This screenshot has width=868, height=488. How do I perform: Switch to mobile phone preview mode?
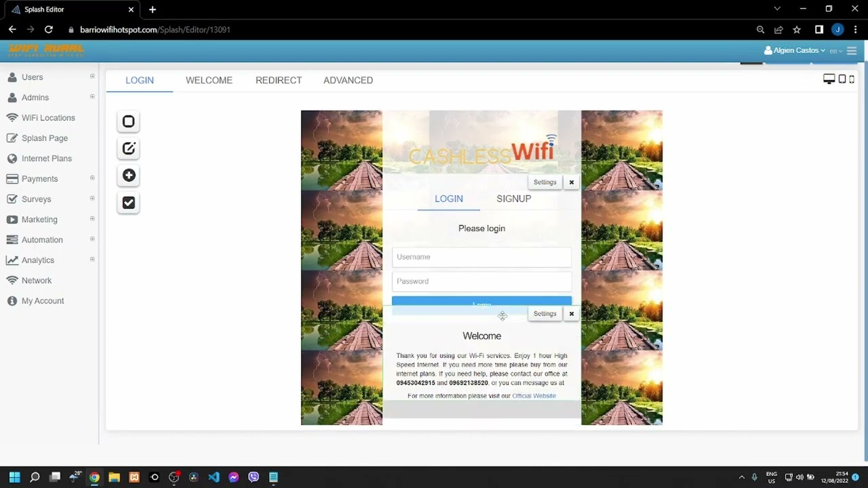click(x=852, y=79)
